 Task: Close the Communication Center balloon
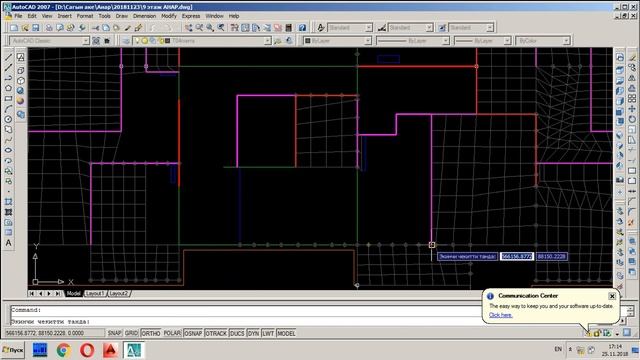click(612, 296)
